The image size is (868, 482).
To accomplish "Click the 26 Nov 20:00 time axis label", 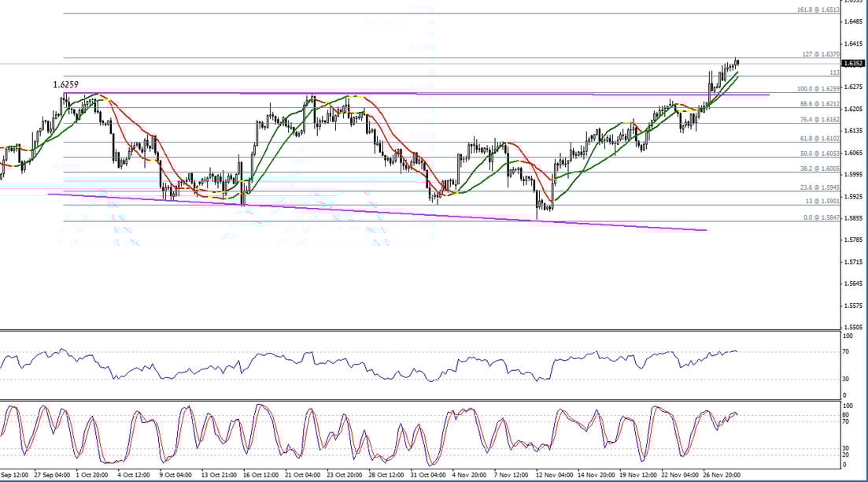I will 721,475.
